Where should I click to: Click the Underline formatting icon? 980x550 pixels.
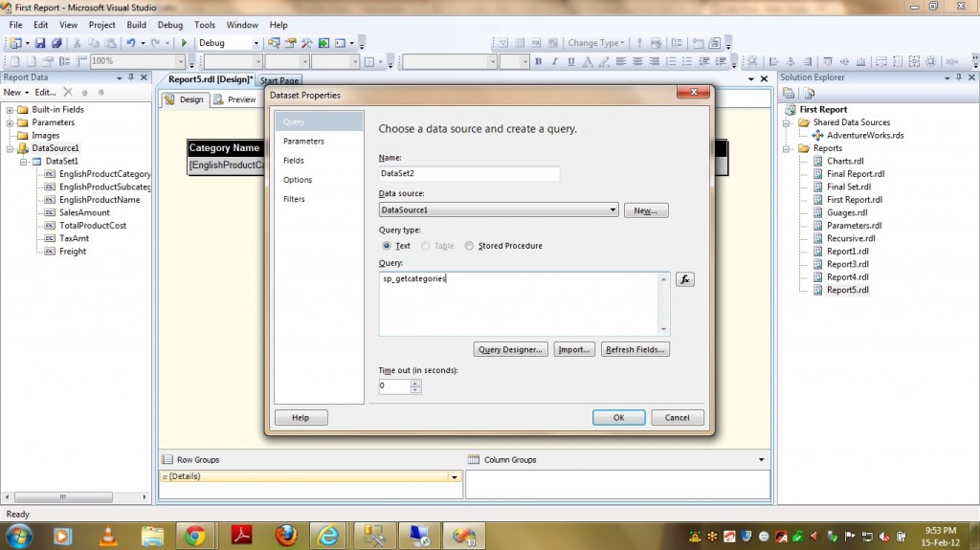pyautogui.click(x=571, y=62)
